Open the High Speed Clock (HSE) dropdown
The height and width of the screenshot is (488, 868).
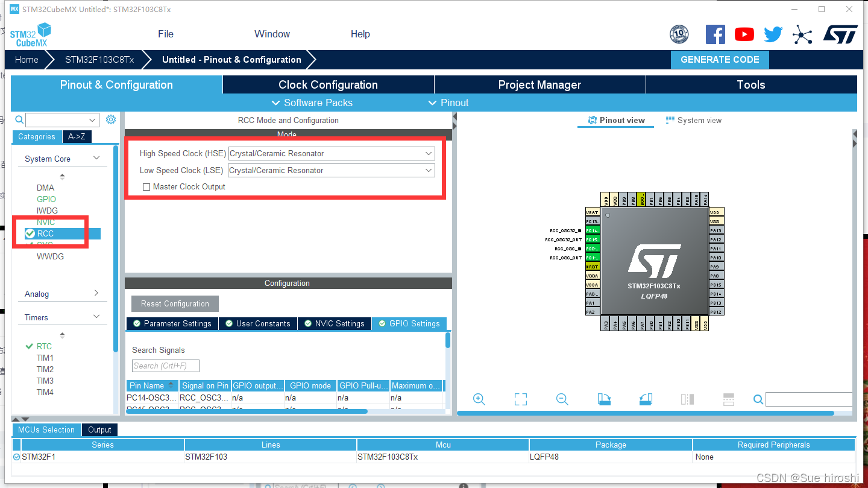point(332,154)
